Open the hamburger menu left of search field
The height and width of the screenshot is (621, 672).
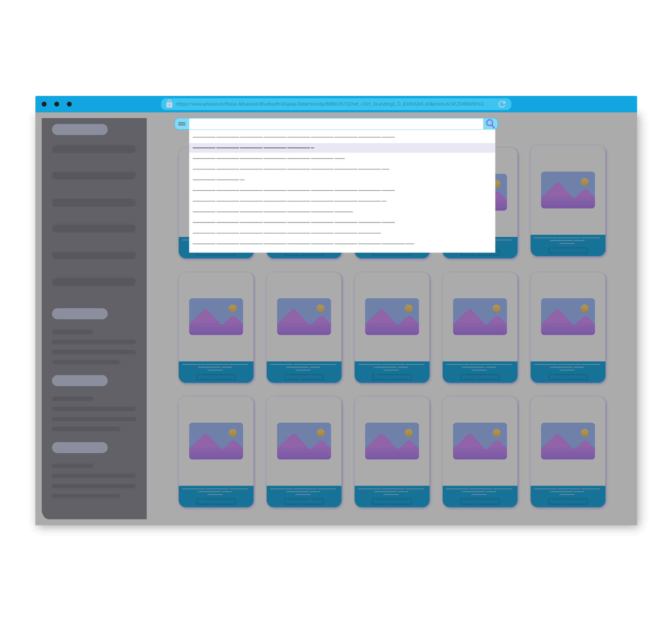click(182, 124)
